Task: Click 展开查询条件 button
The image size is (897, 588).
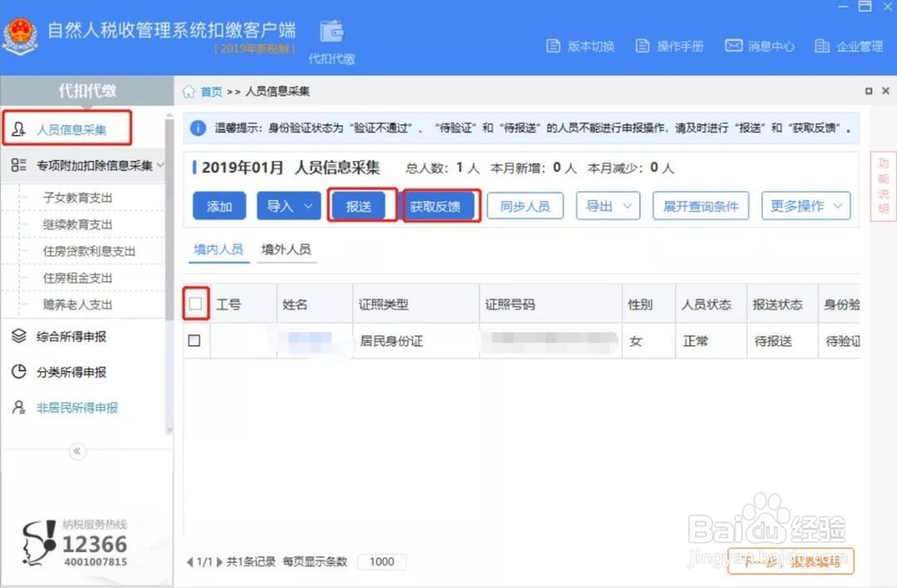Action: (x=701, y=206)
